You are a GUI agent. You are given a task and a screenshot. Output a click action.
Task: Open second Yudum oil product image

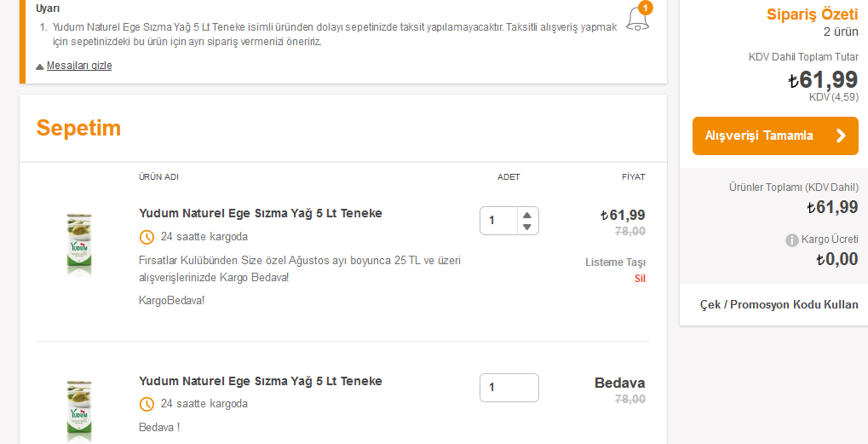coord(79,411)
